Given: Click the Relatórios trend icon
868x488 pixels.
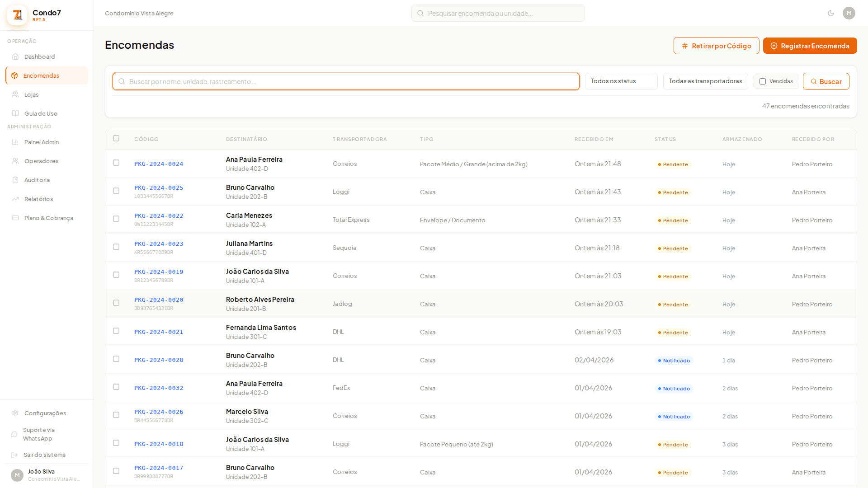Looking at the screenshot, I should [15, 199].
